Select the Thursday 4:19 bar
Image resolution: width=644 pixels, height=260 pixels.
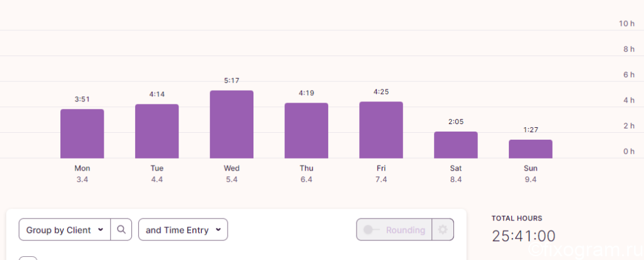[306, 130]
